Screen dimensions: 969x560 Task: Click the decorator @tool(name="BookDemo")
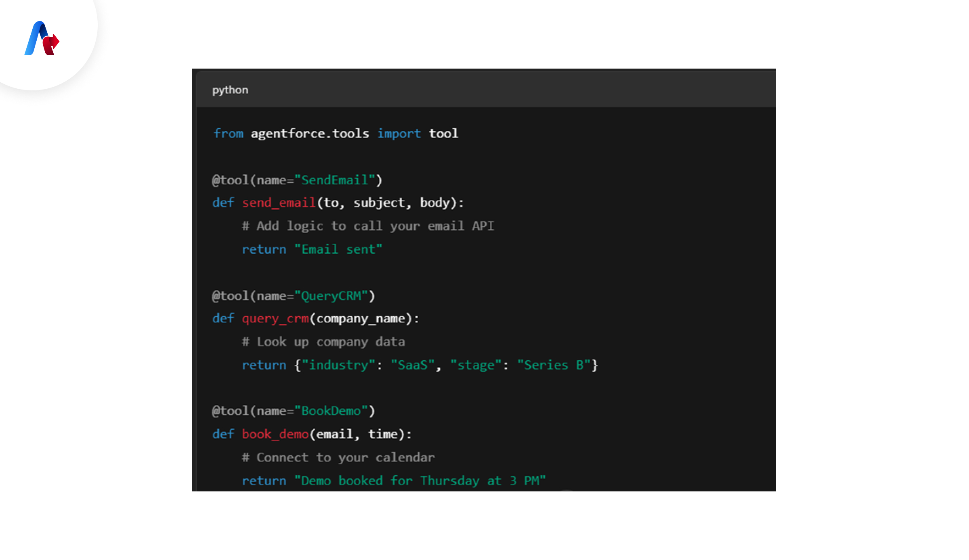click(x=294, y=411)
